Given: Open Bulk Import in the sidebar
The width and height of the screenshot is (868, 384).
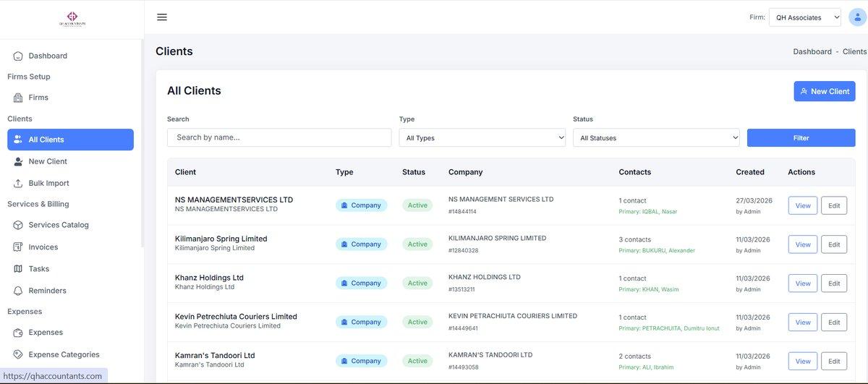Looking at the screenshot, I should pyautogui.click(x=70, y=183).
